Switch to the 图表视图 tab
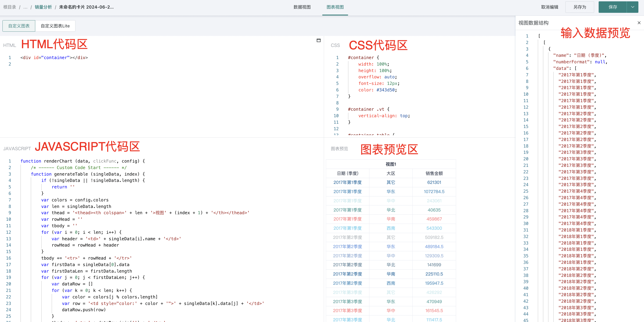The image size is (644, 322). [x=335, y=7]
